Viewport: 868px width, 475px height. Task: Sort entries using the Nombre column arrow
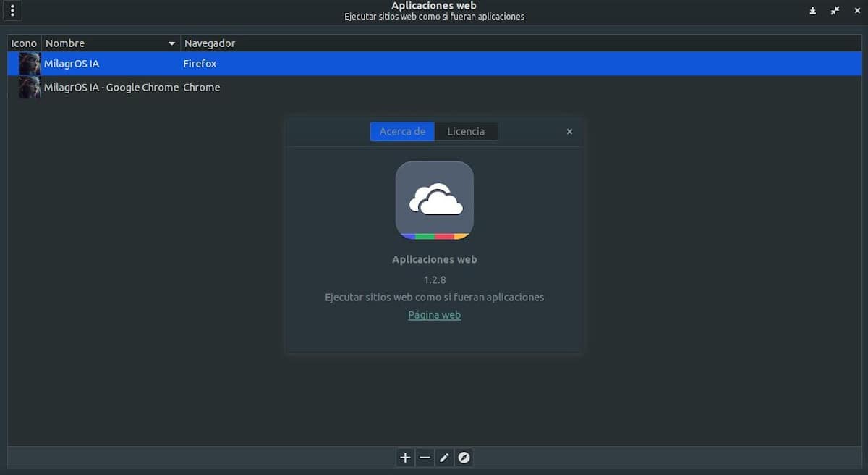pyautogui.click(x=171, y=43)
